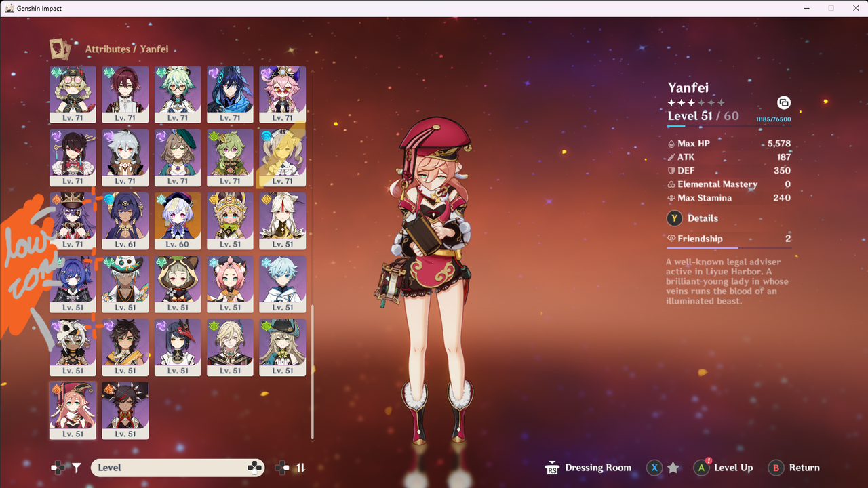868x488 pixels.
Task: Select Ningguang's portrait with white hair
Action: 282,221
